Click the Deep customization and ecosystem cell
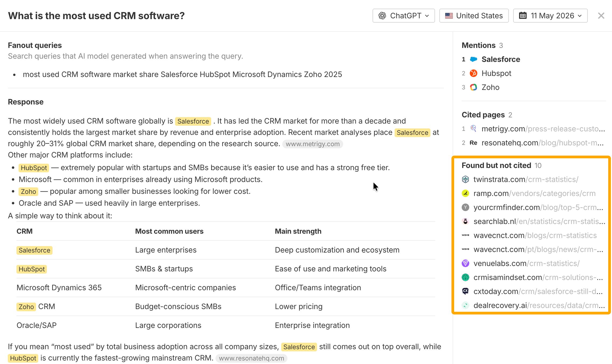The height and width of the screenshot is (364, 612). click(337, 250)
